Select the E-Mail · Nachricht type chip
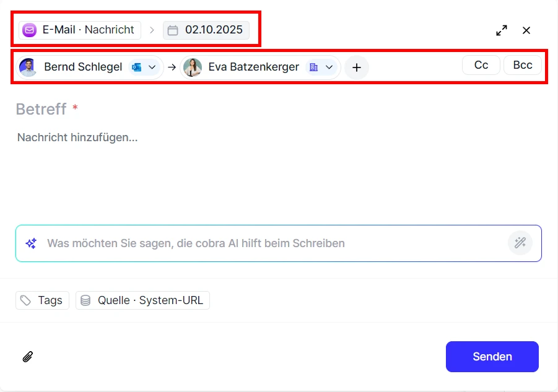 click(x=78, y=29)
